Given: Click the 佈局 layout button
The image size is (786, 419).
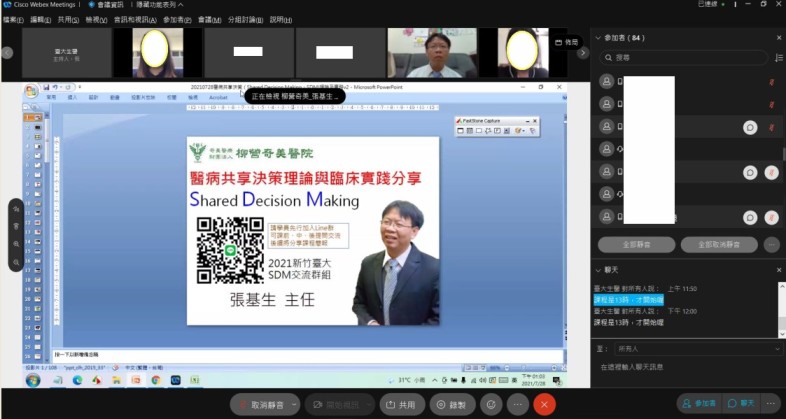Looking at the screenshot, I should (x=567, y=43).
